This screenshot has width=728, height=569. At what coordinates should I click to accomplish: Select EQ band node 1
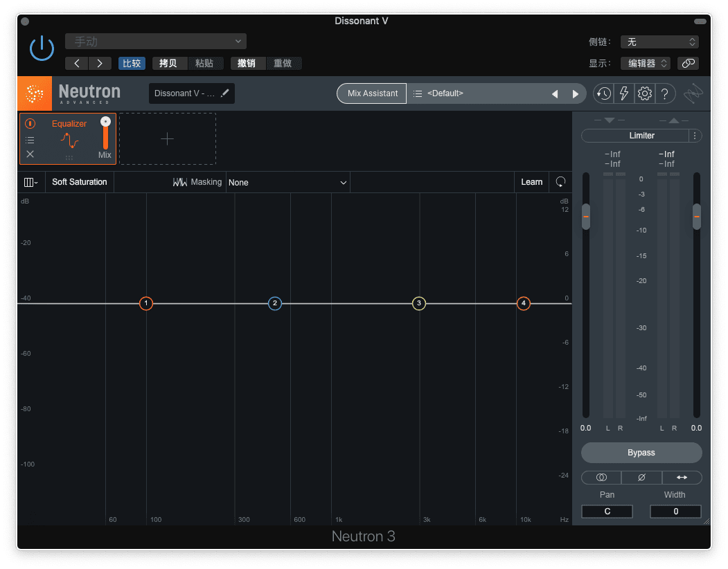tap(145, 303)
